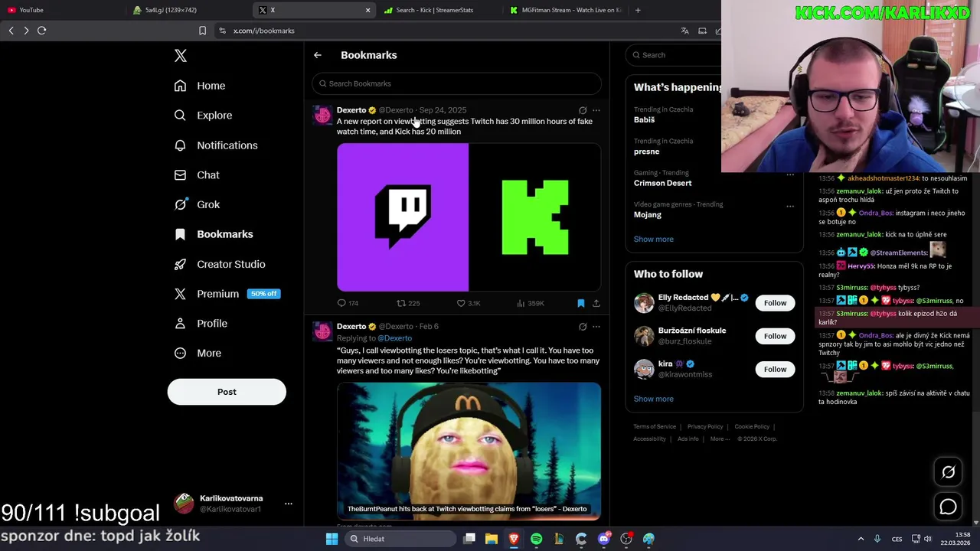This screenshot has width=980, height=551.
Task: Repost the post with 225 reposts
Action: (x=408, y=303)
